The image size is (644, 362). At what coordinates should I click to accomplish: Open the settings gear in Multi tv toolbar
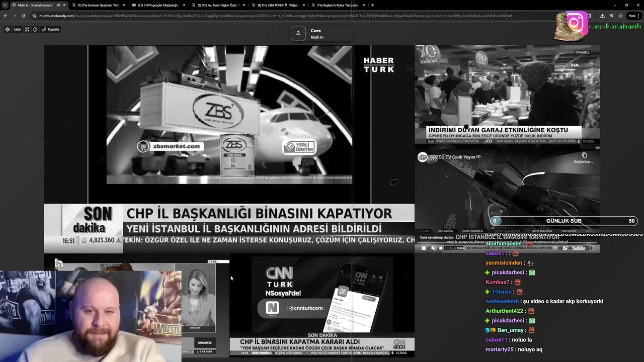(7, 29)
